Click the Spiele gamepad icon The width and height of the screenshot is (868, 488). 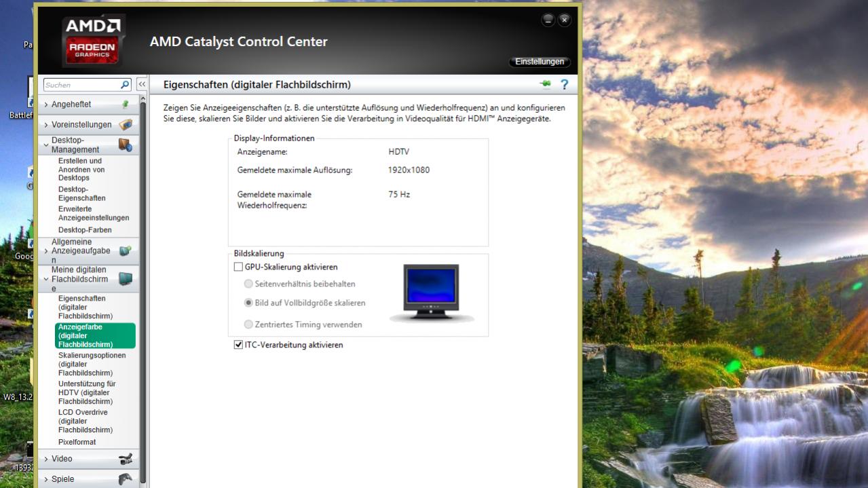point(126,479)
